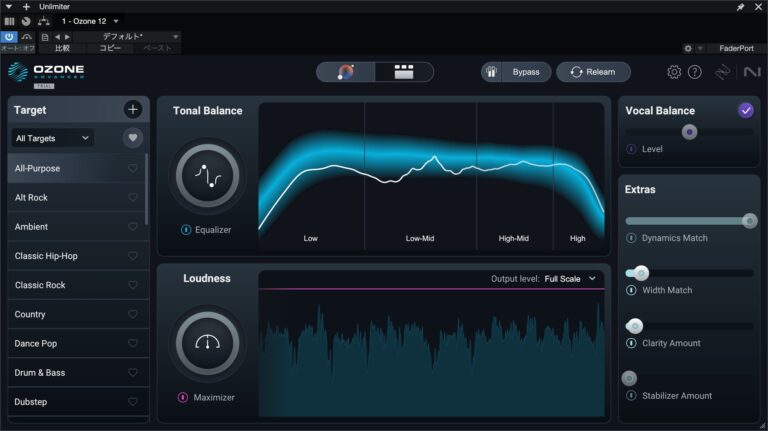The width and height of the screenshot is (768, 431).
Task: Click the crossed arrows icon beside help
Action: coord(722,72)
